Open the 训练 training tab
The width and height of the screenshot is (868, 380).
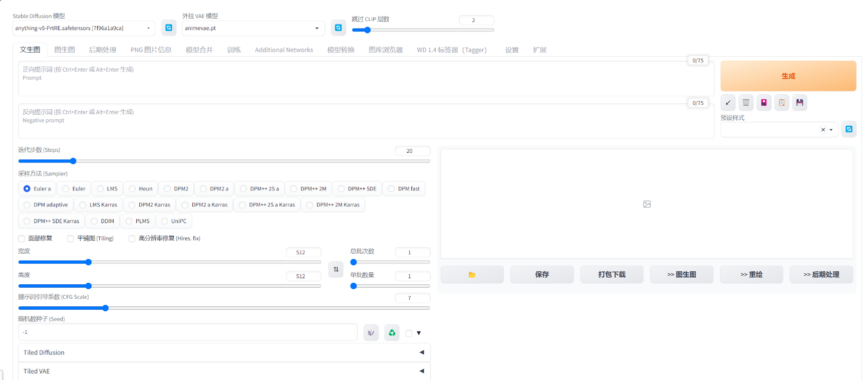point(234,50)
